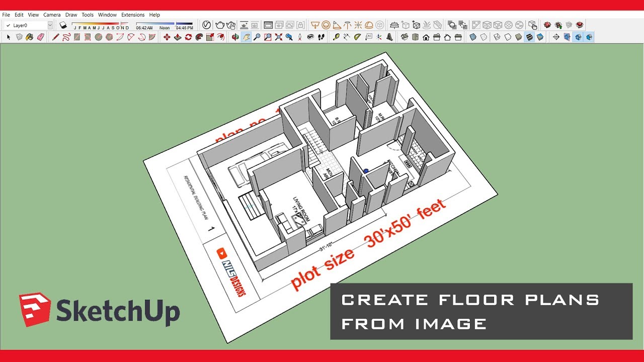644x362 pixels.
Task: Click the Make Component tool
Action: 19,37
